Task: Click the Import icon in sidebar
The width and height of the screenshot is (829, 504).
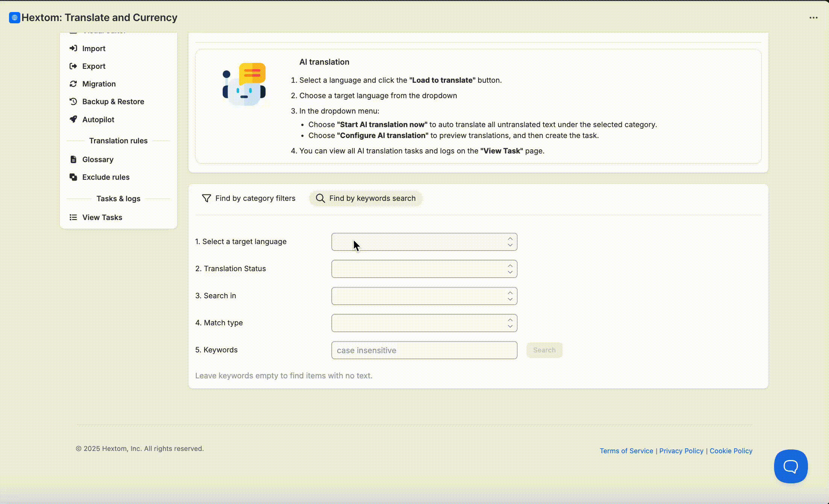Action: 73,48
